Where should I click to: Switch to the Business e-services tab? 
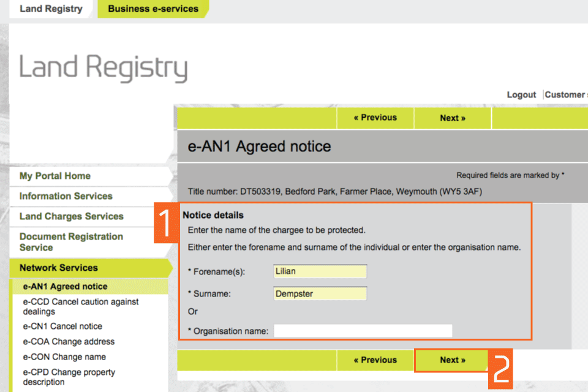coord(153,9)
